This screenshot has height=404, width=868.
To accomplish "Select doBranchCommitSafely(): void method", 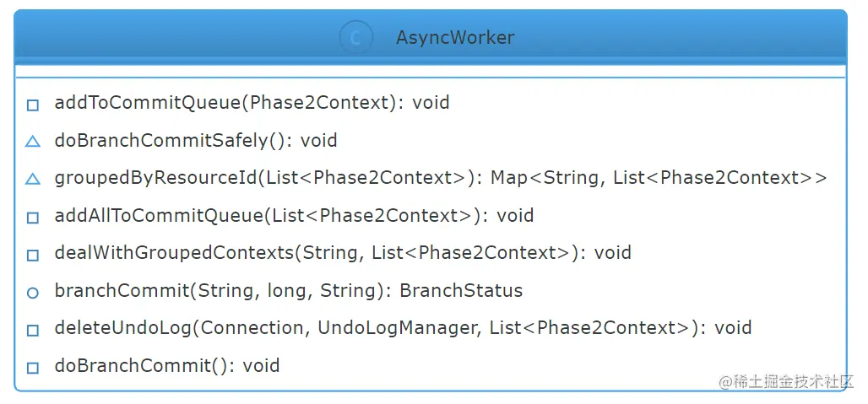I will tap(196, 140).
